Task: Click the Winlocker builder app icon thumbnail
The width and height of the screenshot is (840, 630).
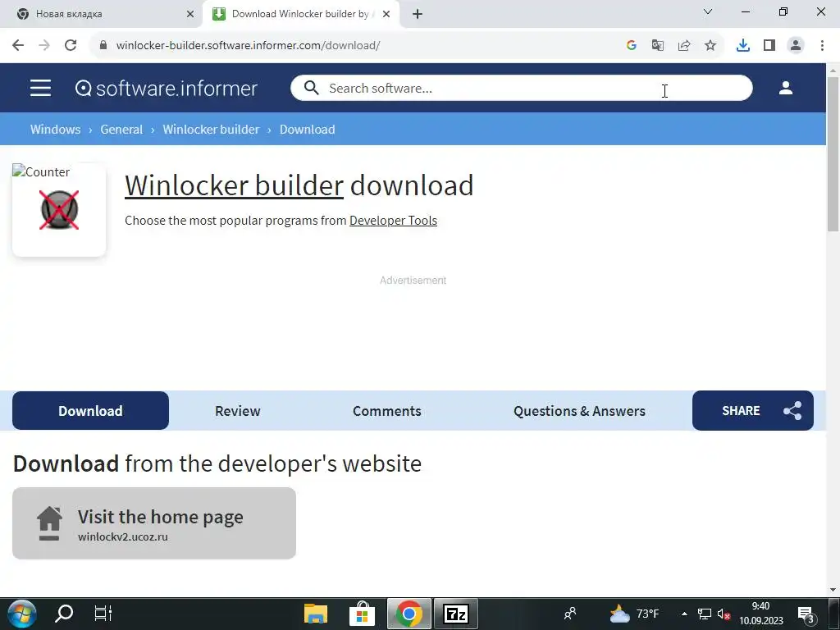Action: coord(59,210)
